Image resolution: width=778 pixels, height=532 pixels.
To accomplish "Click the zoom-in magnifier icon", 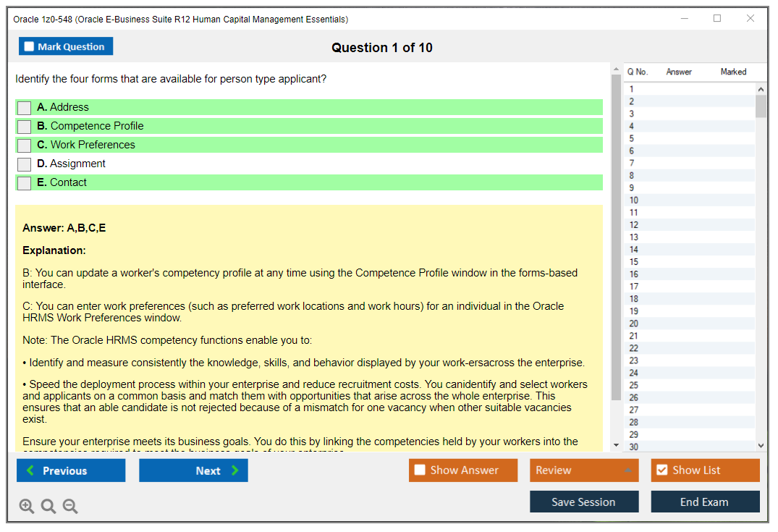I will click(27, 506).
